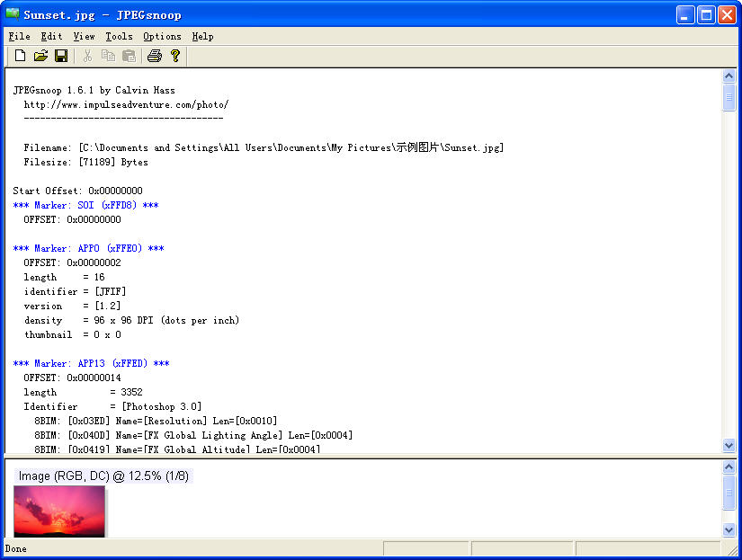Click the JPEGsnoop title bar app icon
The height and width of the screenshot is (560, 742).
click(13, 14)
